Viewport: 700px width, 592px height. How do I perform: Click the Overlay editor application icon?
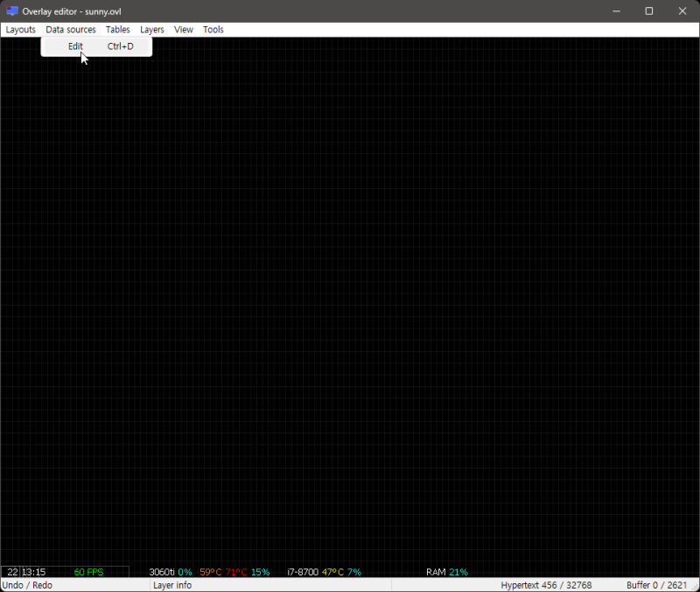[10, 11]
